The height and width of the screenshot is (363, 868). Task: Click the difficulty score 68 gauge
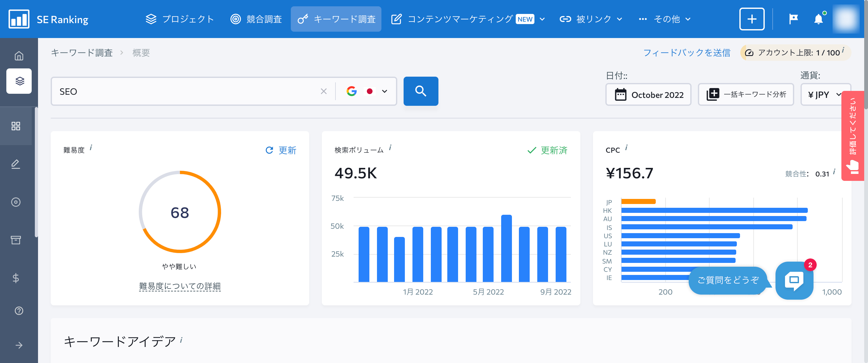[x=180, y=212]
